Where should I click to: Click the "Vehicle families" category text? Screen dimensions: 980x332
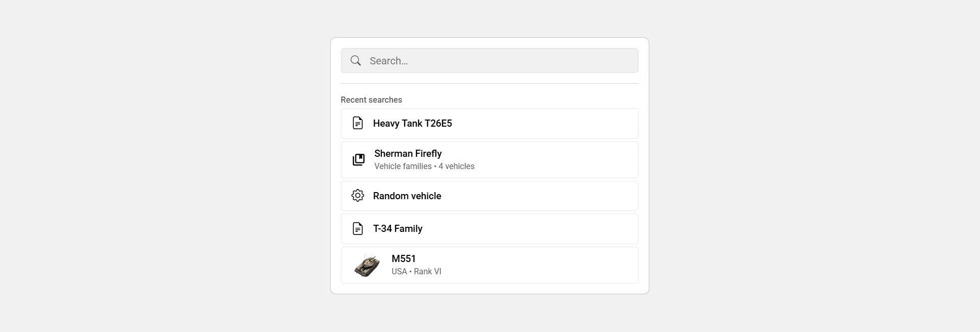coord(403,167)
